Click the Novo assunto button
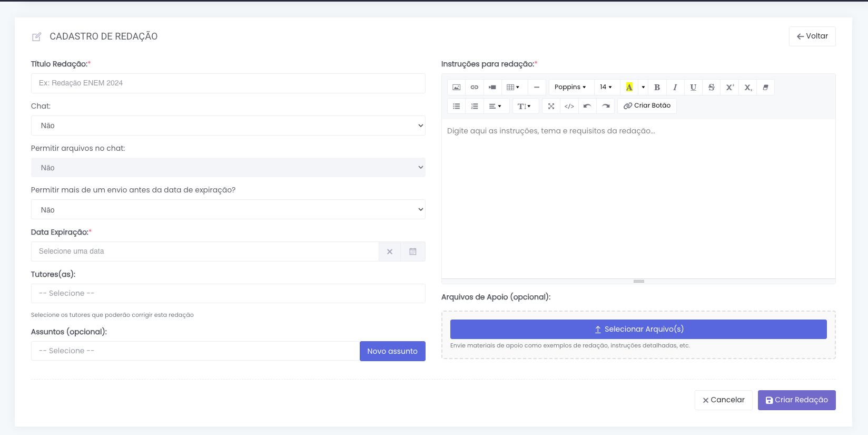This screenshot has height=435, width=868. click(392, 351)
